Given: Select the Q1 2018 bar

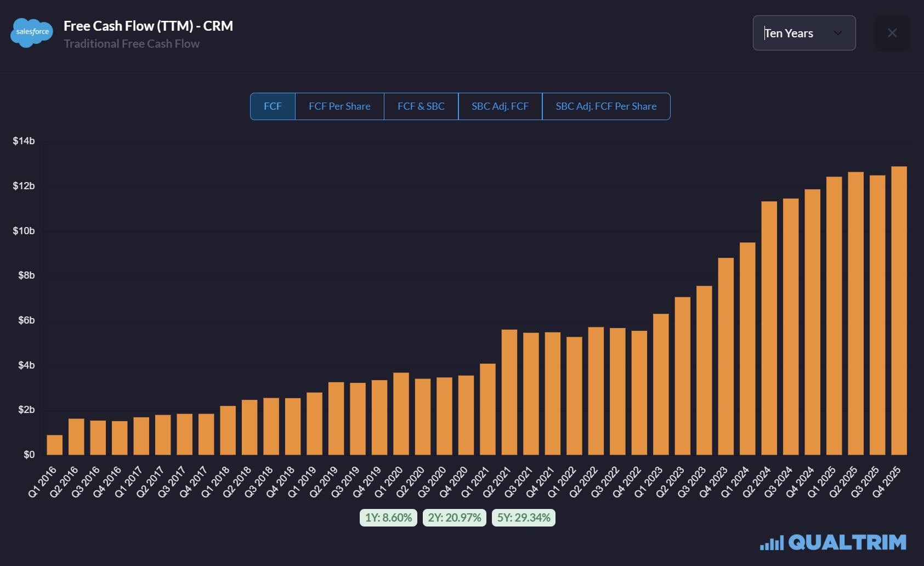Looking at the screenshot, I should tap(228, 431).
